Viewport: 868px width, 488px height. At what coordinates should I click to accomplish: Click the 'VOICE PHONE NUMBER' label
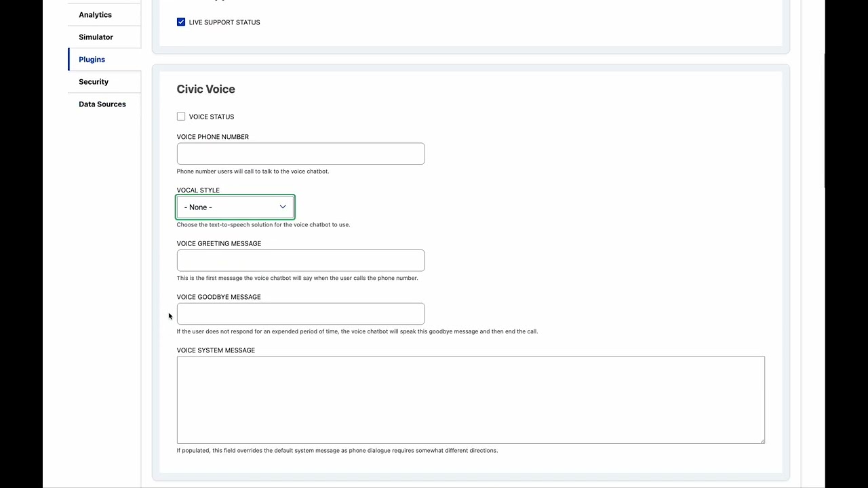click(212, 137)
